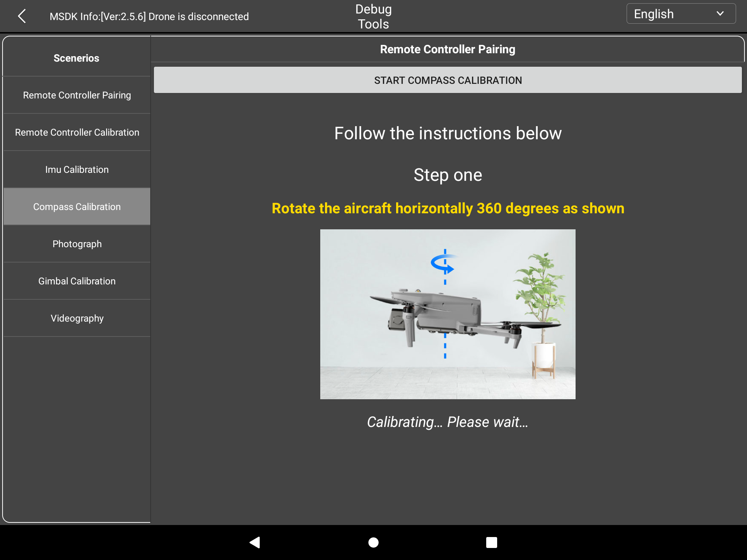Screen dimensions: 747x560
Task: Select IMU Calibration scenario
Action: click(76, 169)
